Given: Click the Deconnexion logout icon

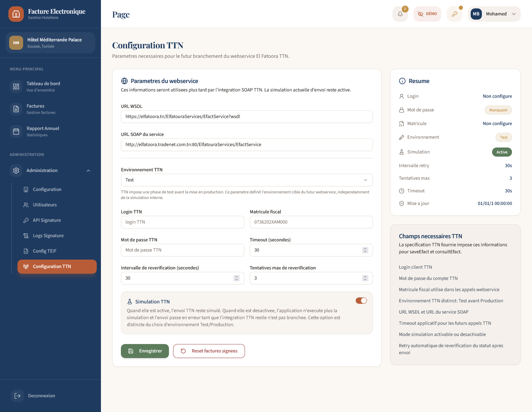Looking at the screenshot, I should (17, 396).
